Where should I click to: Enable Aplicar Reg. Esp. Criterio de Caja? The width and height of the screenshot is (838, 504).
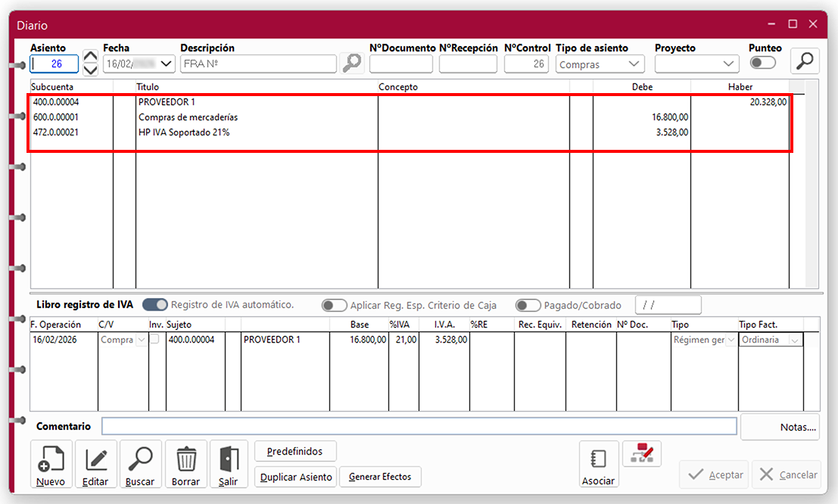click(334, 306)
